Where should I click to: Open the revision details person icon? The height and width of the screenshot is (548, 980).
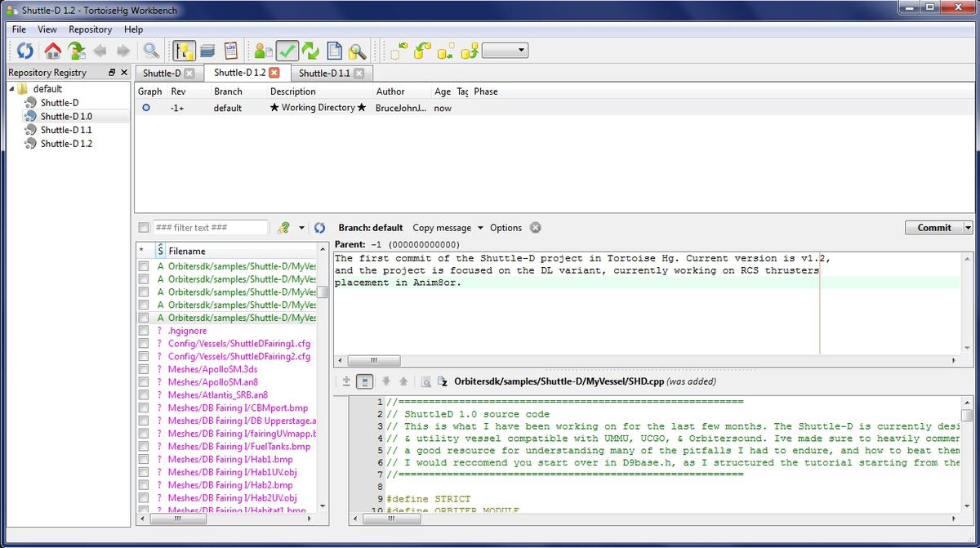click(263, 51)
